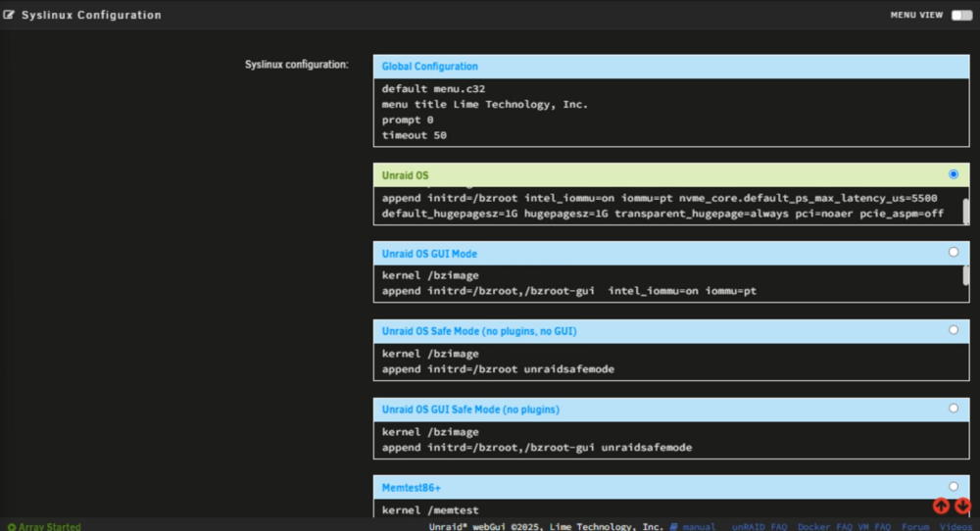Image resolution: width=980 pixels, height=531 pixels.
Task: Click the Unraid OS GUI Mode header
Action: (x=671, y=254)
